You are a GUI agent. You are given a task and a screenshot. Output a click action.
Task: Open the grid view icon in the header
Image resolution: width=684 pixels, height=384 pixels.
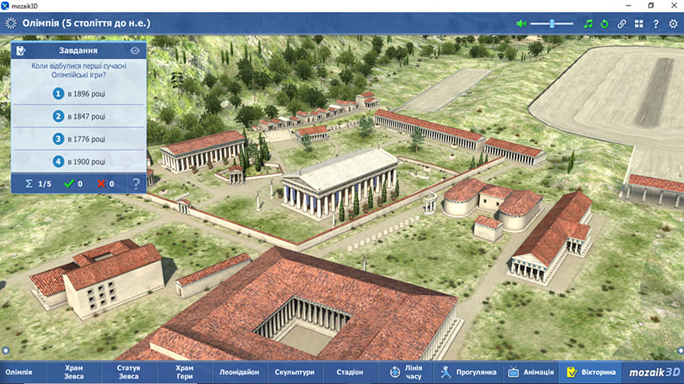click(639, 24)
